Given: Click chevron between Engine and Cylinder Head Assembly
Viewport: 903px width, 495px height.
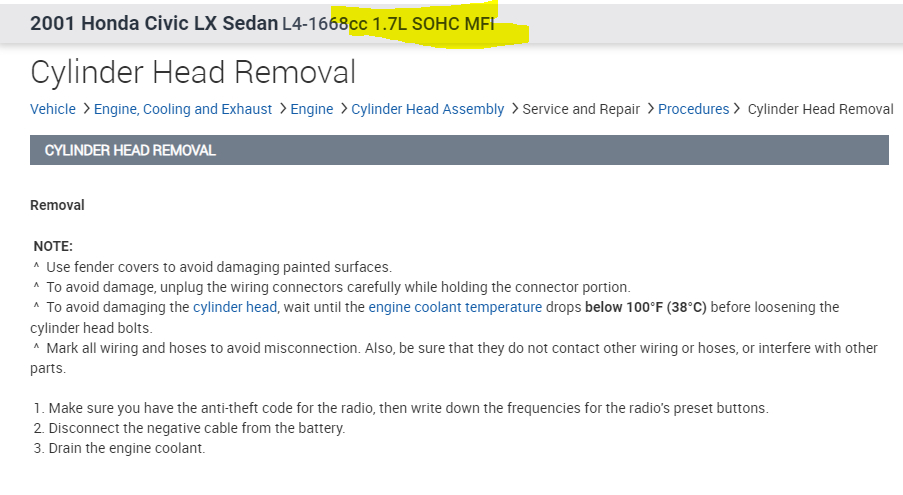Looking at the screenshot, I should [x=343, y=108].
